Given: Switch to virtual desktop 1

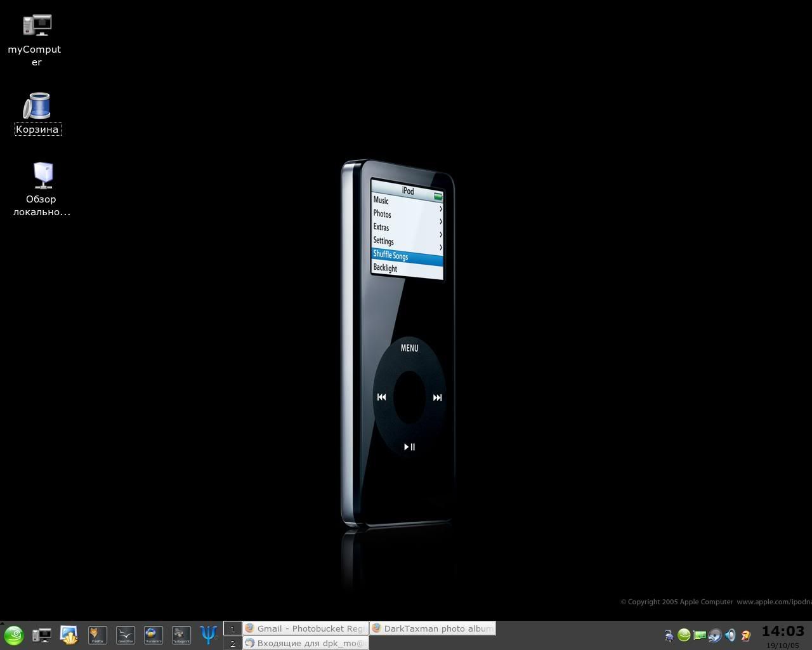Looking at the screenshot, I should click(232, 628).
